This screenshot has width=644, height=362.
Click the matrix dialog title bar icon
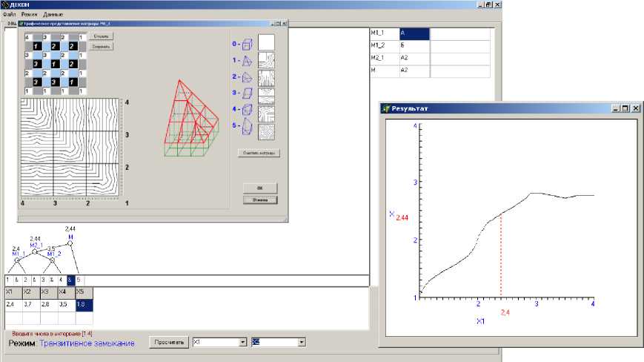point(21,24)
